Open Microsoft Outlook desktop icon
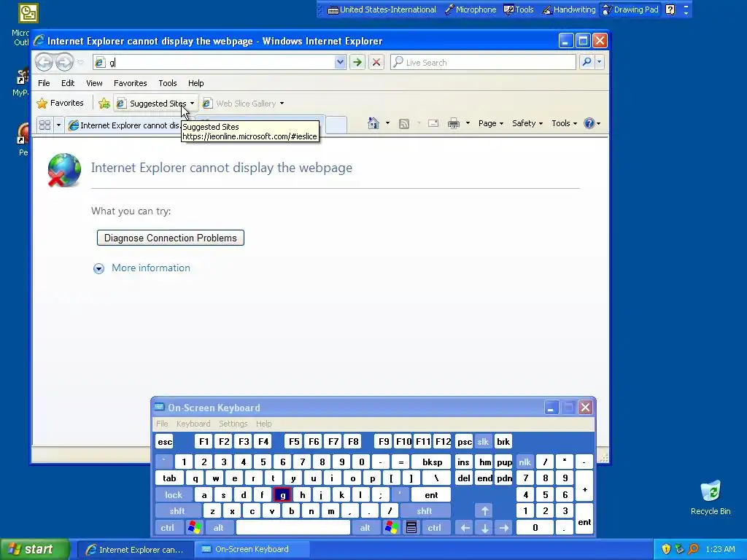 28,24
